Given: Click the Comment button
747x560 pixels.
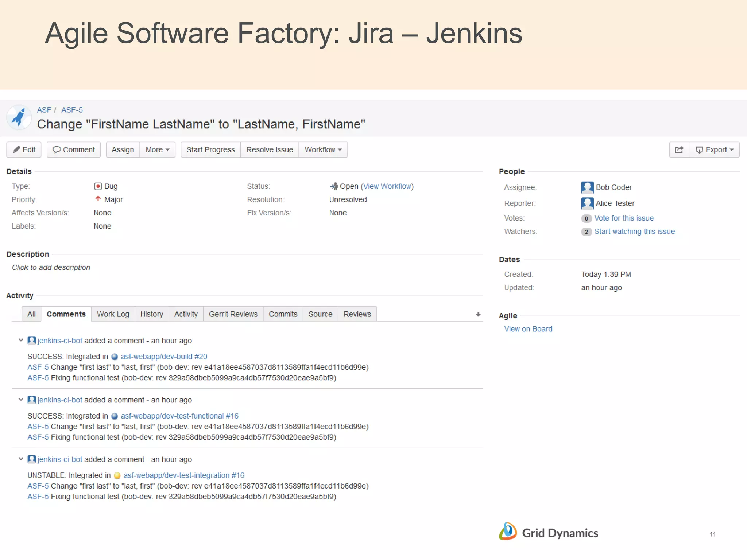Looking at the screenshot, I should pyautogui.click(x=74, y=150).
